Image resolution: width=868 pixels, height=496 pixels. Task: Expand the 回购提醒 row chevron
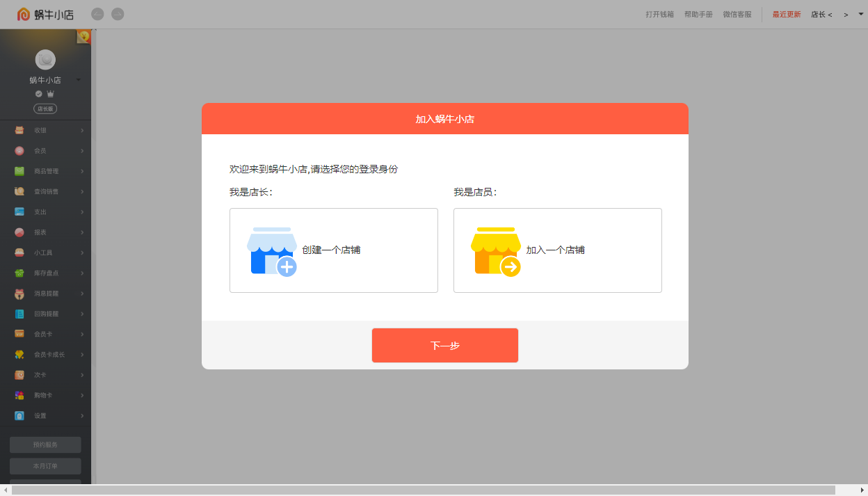(x=82, y=314)
